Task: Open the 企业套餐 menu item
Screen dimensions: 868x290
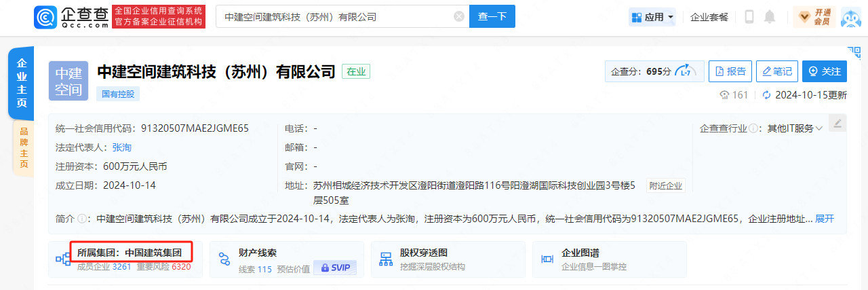Action: pyautogui.click(x=709, y=17)
